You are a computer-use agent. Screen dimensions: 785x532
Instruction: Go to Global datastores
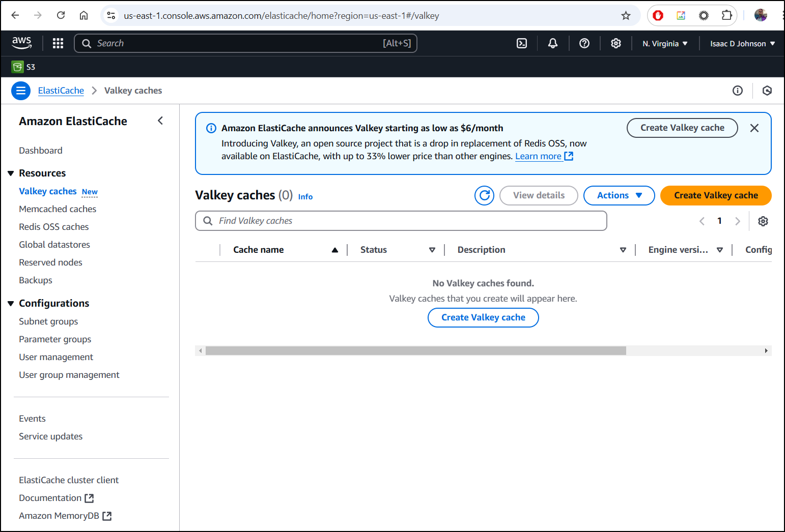tap(54, 245)
